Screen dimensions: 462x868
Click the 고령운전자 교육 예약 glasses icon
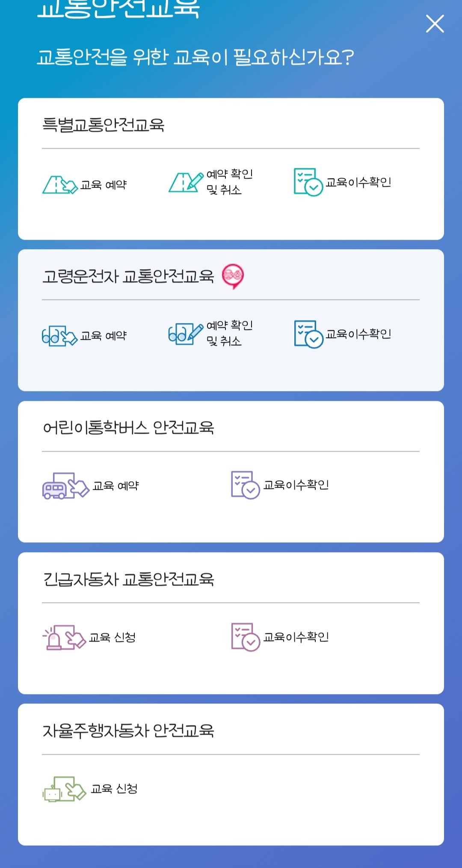click(x=59, y=336)
